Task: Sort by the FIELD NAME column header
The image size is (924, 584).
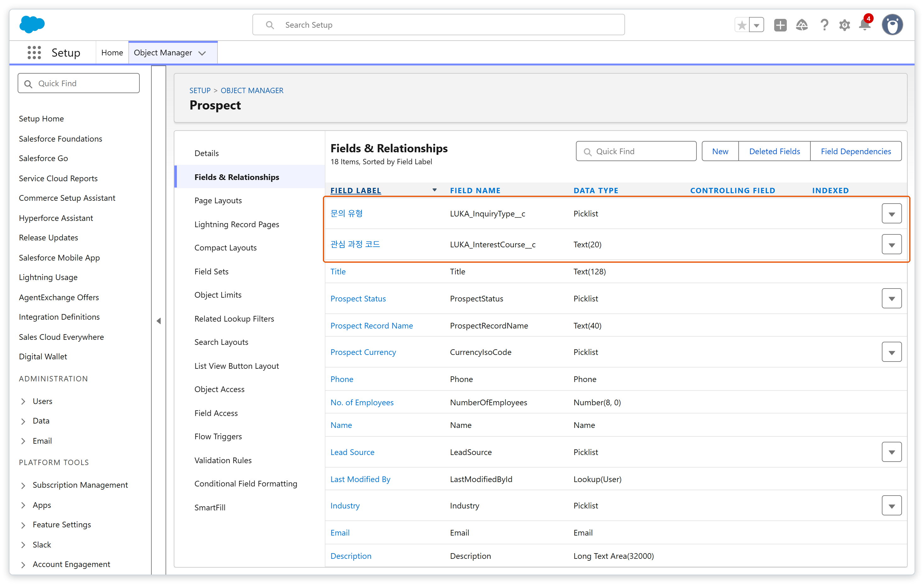Action: pos(475,190)
